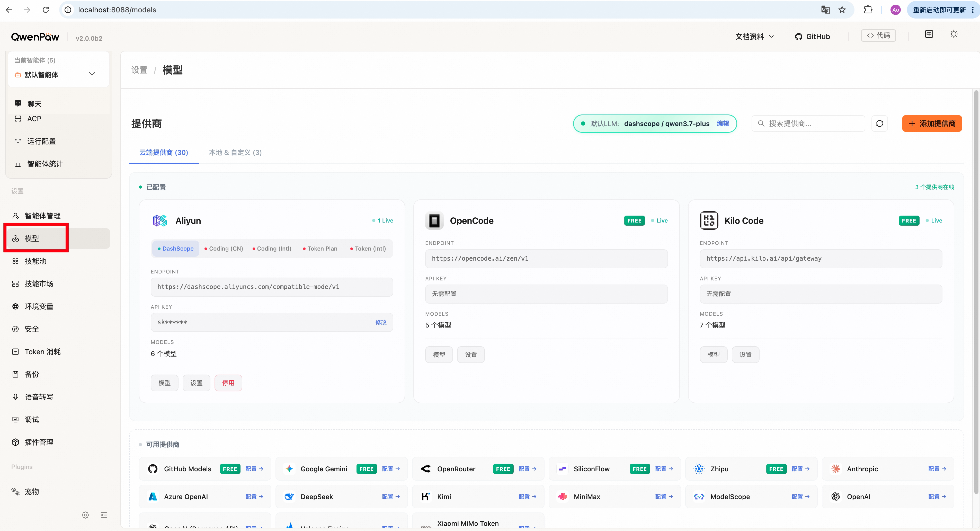Screen dimensions: 980x531
Task: Go to 运行配置 in the sidebar
Action: [59, 141]
